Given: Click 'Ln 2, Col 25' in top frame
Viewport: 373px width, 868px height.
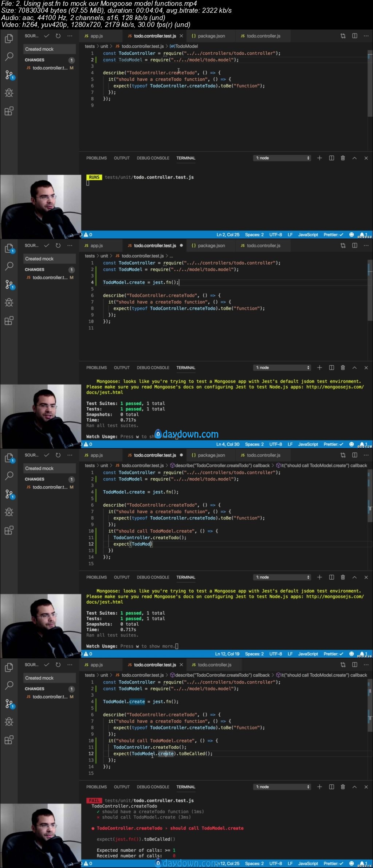Looking at the screenshot, I should 228,235.
